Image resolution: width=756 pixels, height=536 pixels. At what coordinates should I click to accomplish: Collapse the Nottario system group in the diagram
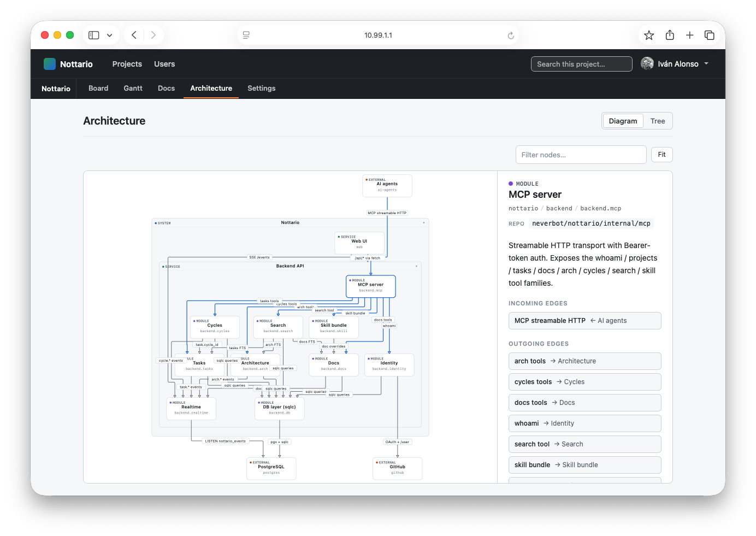coord(424,223)
